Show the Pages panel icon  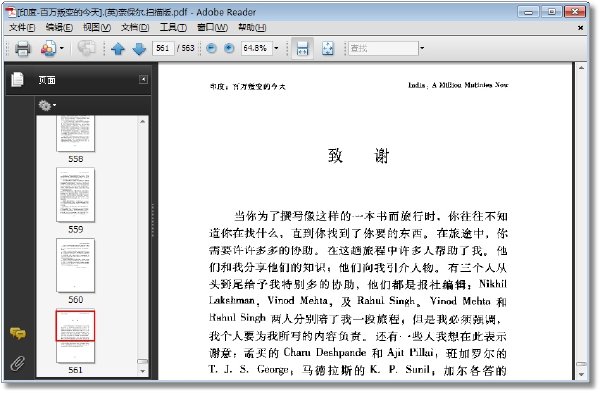[17, 80]
